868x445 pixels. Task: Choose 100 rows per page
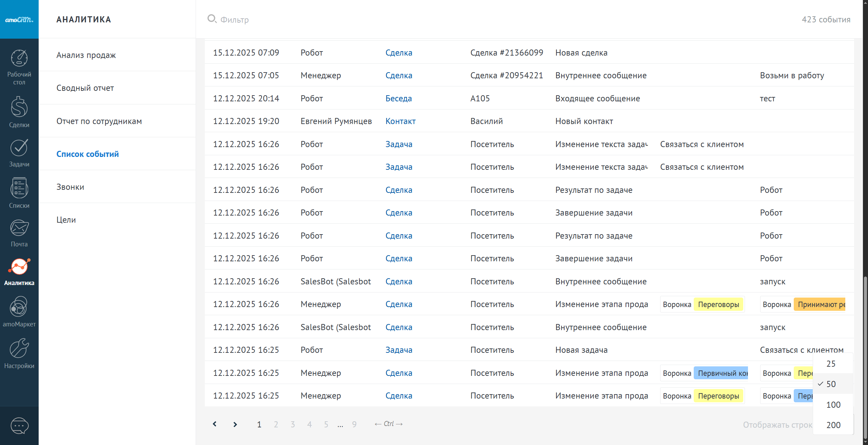pos(833,405)
